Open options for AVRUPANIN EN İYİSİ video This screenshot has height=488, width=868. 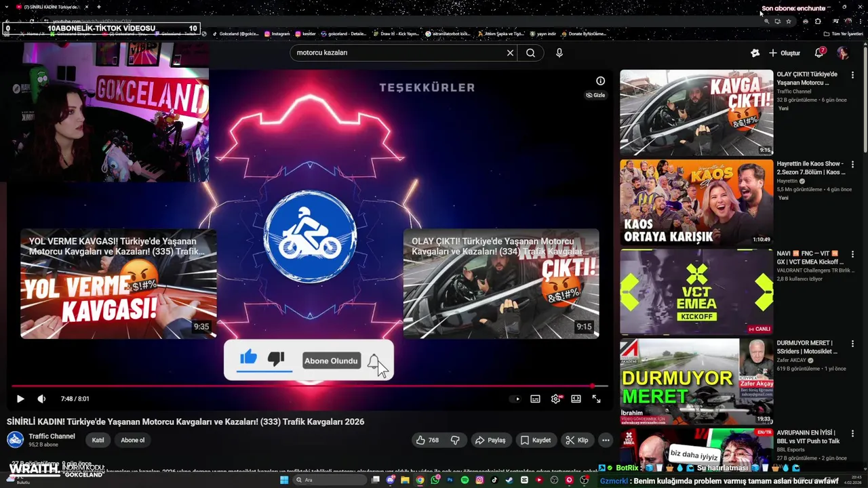(x=852, y=432)
